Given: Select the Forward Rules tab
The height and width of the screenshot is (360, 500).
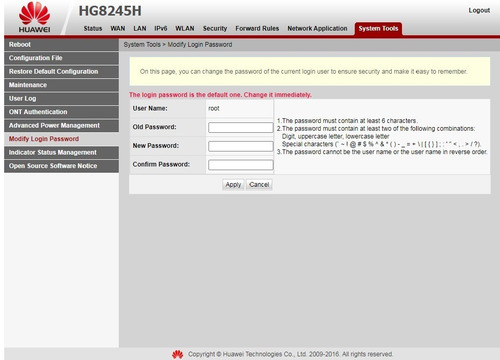Looking at the screenshot, I should (257, 28).
